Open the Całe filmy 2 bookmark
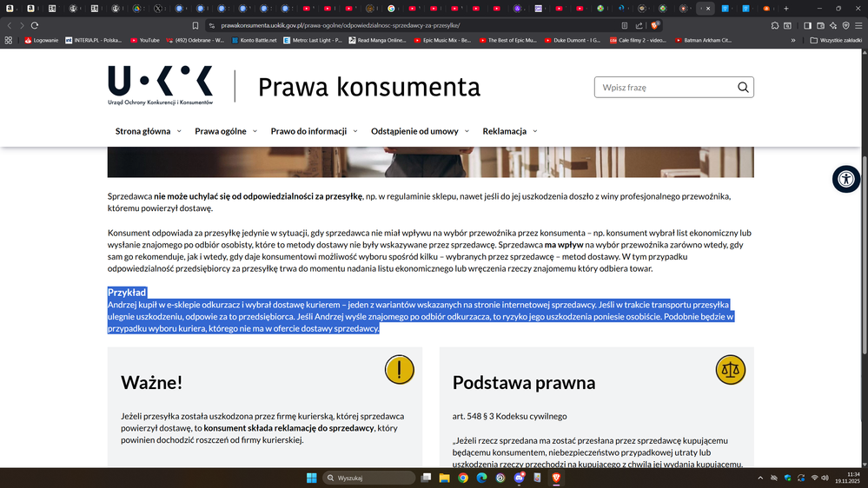The image size is (868, 488). [638, 41]
